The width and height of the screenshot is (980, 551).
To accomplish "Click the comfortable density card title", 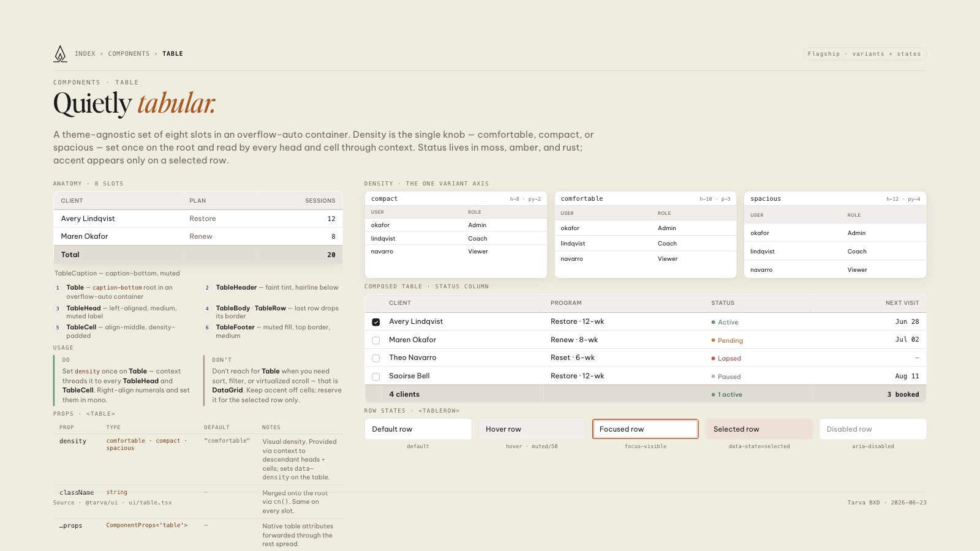I will pos(582,199).
